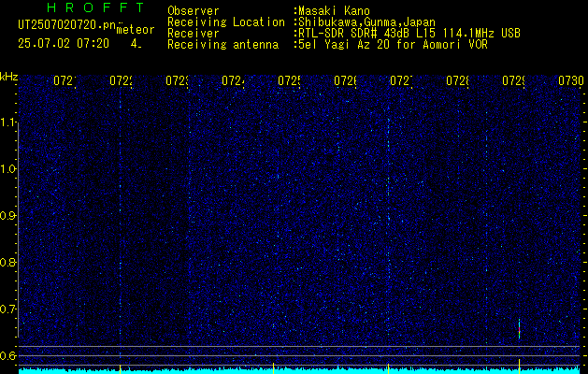Click the yellow word meteor
588x374 pixels.
(x=136, y=30)
